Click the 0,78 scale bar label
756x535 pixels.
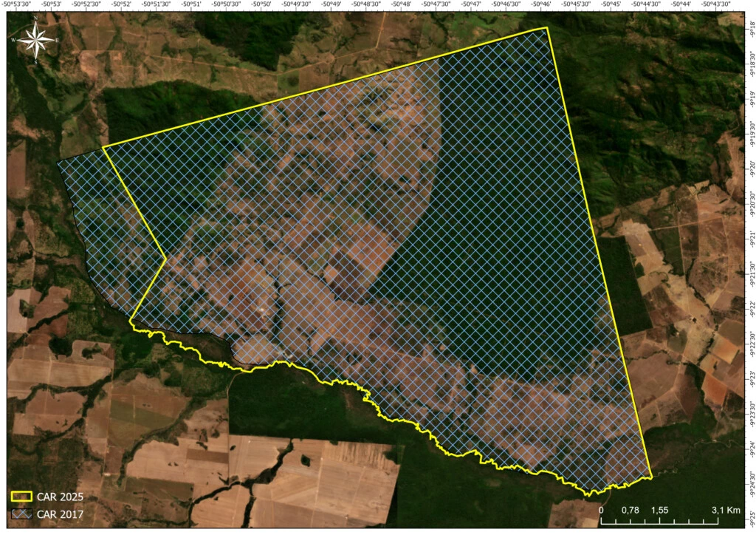point(630,510)
